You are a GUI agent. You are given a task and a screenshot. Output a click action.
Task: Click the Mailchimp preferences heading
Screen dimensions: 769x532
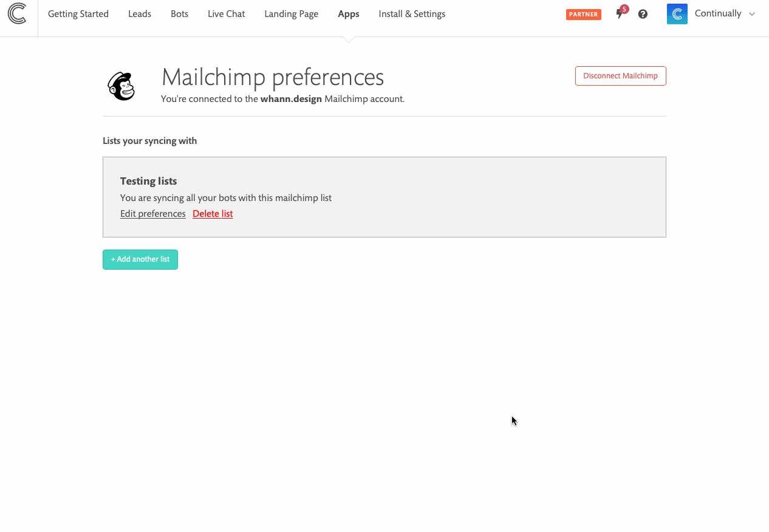coord(273,77)
